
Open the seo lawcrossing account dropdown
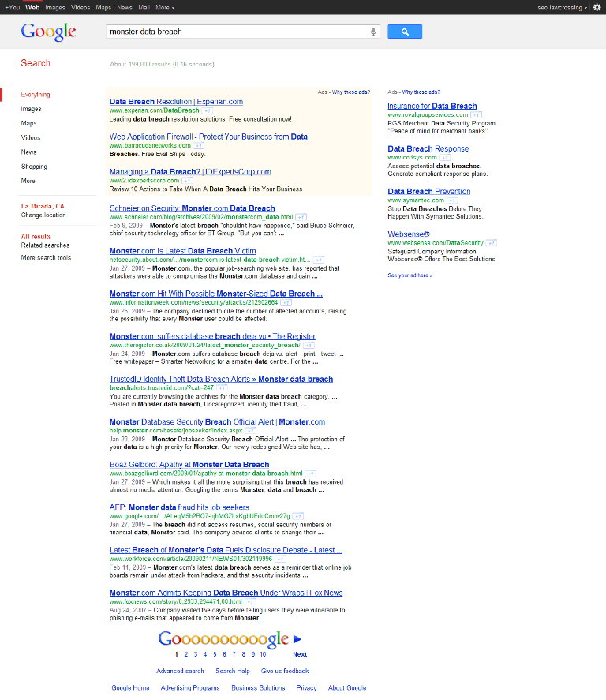(x=560, y=7)
